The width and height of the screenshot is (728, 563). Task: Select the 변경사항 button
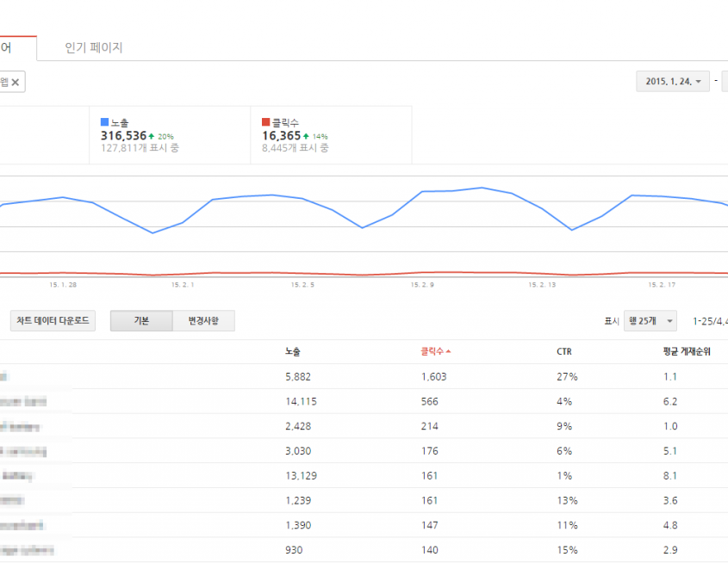coord(204,320)
